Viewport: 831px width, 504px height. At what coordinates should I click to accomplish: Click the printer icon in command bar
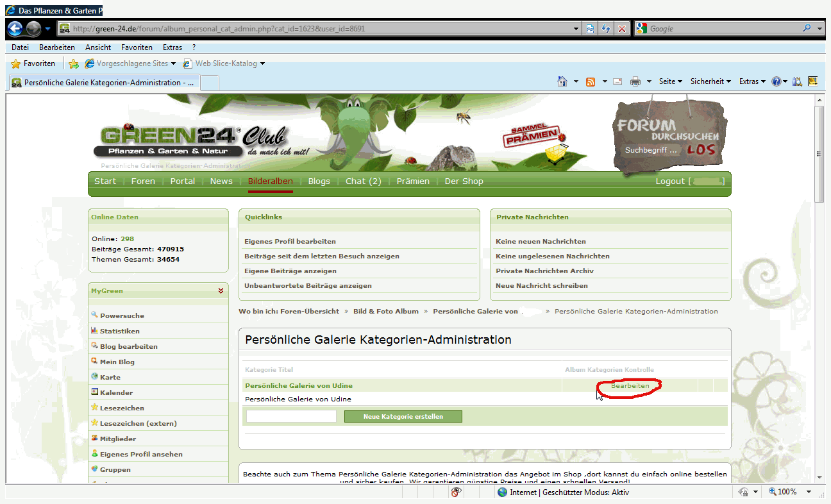[x=635, y=81]
